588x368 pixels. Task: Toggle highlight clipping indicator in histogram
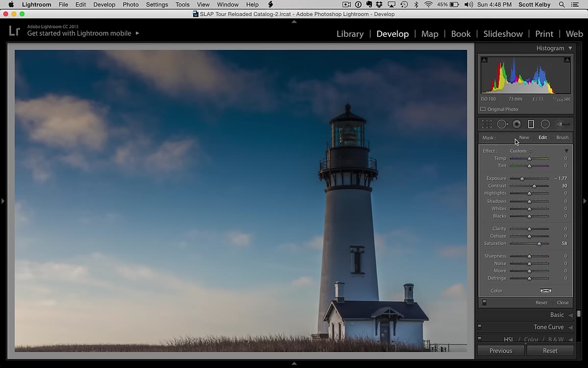pyautogui.click(x=567, y=60)
